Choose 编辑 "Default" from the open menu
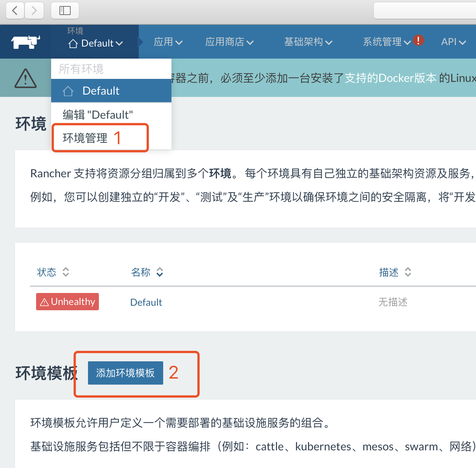476x468 pixels. (x=98, y=115)
